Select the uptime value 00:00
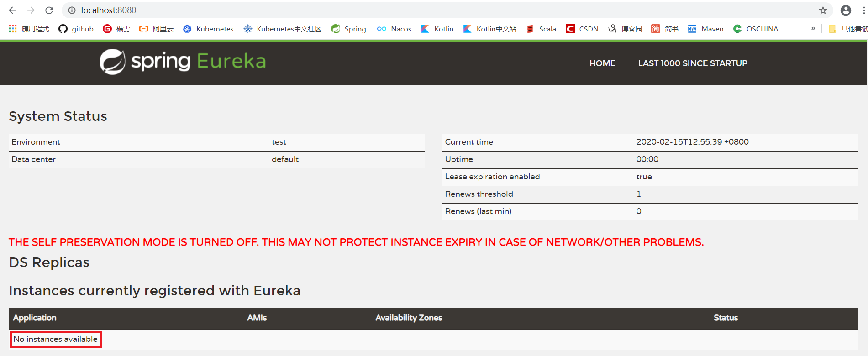The height and width of the screenshot is (356, 868). click(x=647, y=159)
